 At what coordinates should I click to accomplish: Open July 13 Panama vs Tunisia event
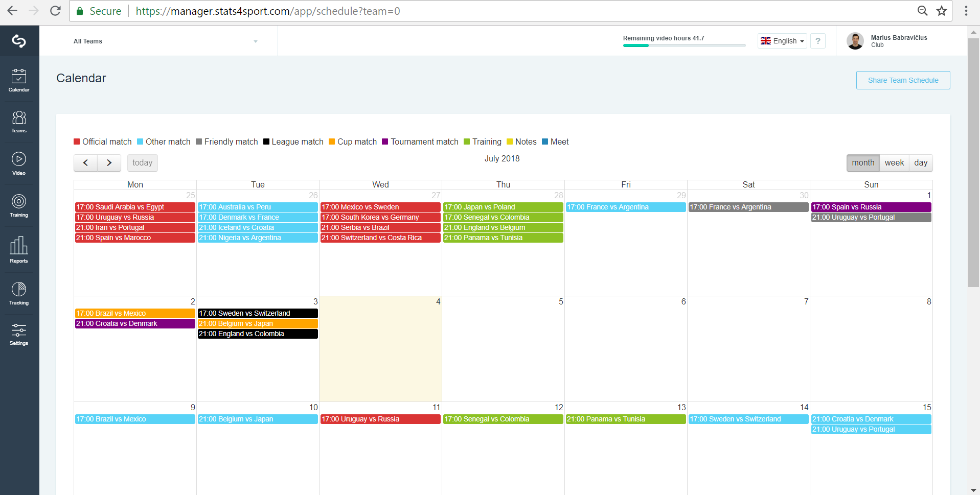626,419
